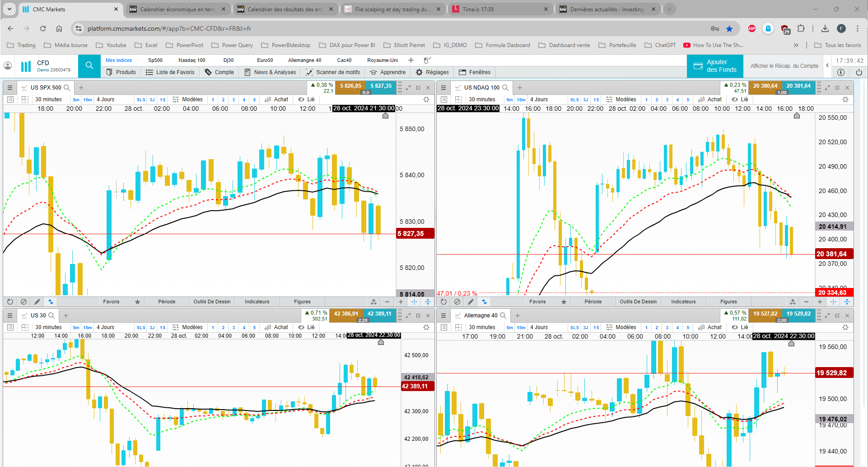Open chart settings gear on US NDAQ 100

(x=845, y=99)
